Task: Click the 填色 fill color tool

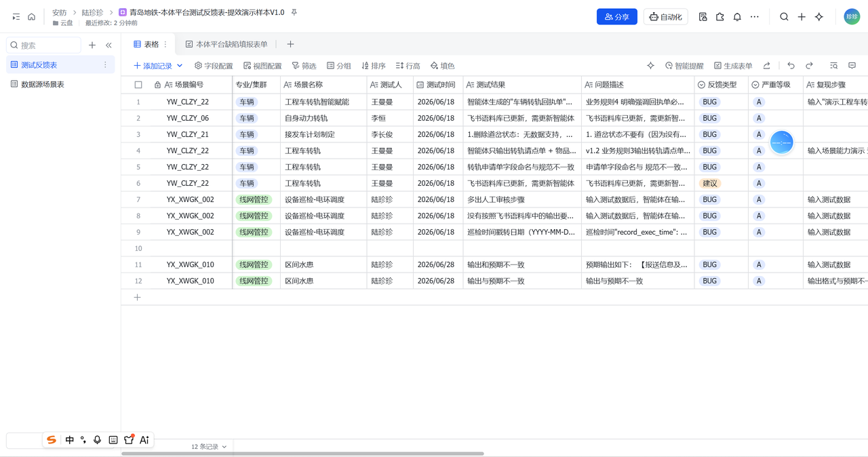Action: click(442, 66)
